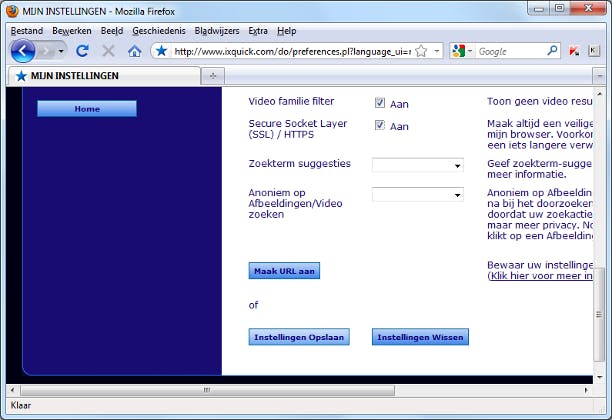Close the Firefox window

(x=588, y=9)
